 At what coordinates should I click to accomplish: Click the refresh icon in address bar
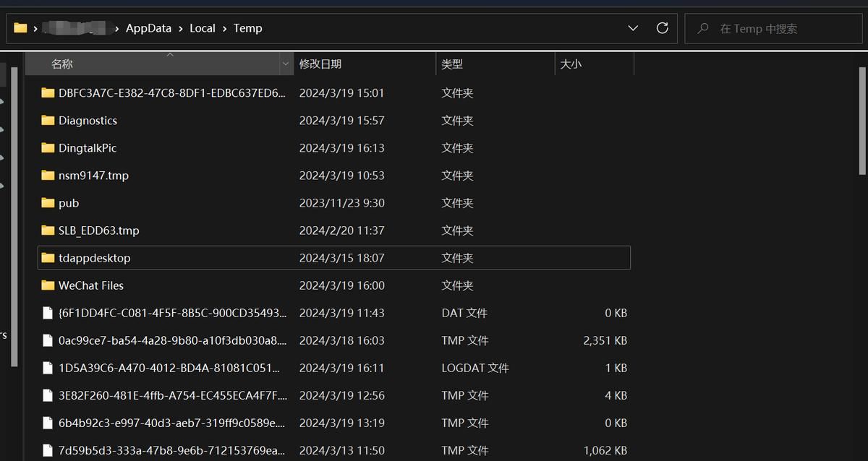pos(662,28)
